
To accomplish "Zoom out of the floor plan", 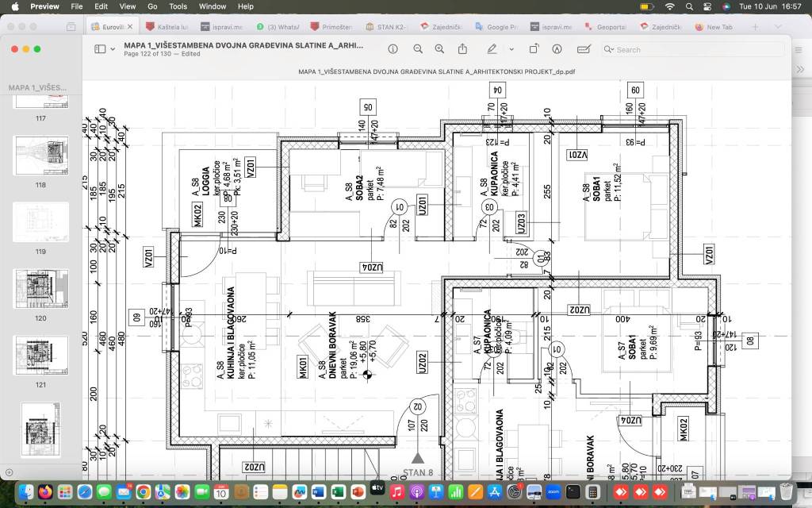I will 418,49.
